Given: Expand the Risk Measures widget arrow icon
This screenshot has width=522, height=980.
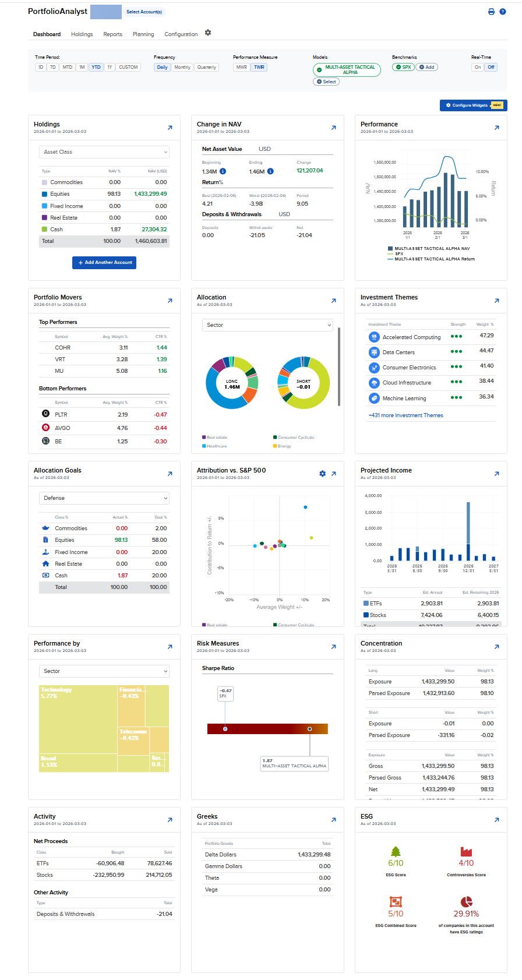Looking at the screenshot, I should point(333,647).
